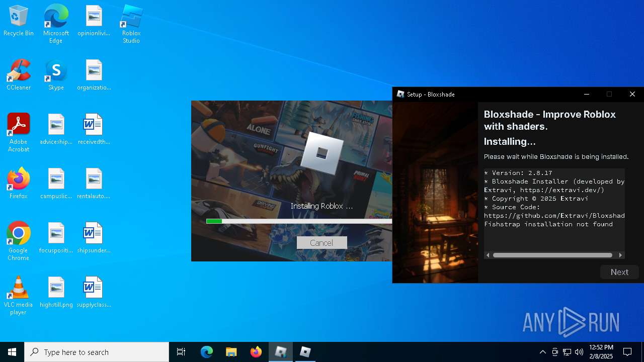Select the receivedth... Word document
Image resolution: width=644 pixels, height=362 pixels.
click(x=94, y=130)
